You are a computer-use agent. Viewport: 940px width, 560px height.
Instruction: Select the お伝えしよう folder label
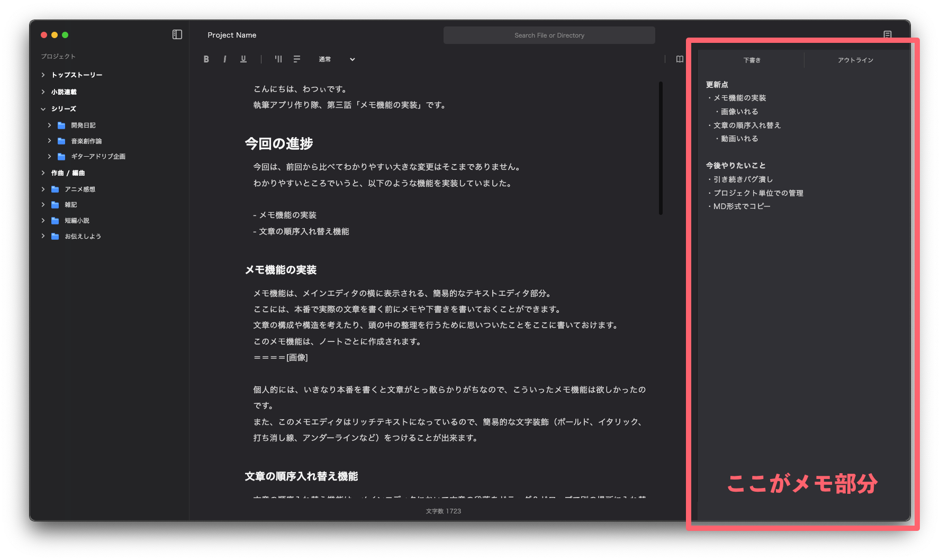tap(83, 237)
